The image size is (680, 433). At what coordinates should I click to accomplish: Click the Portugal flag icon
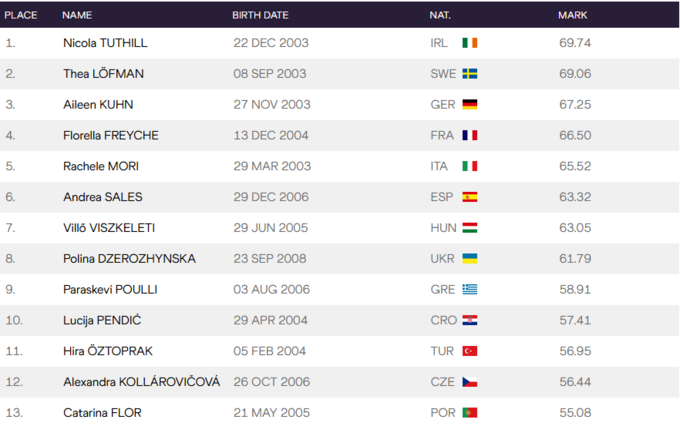(x=469, y=412)
